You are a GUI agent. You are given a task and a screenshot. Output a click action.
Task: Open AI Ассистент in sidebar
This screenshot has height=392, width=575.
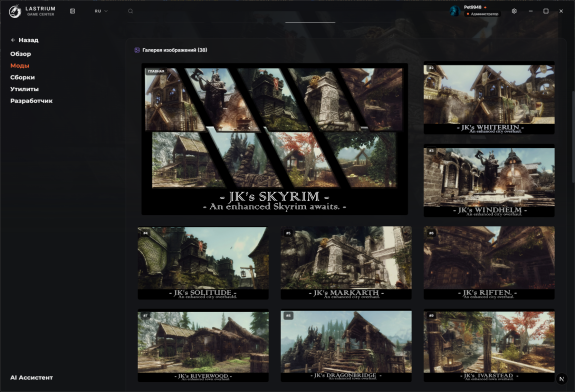click(x=32, y=377)
